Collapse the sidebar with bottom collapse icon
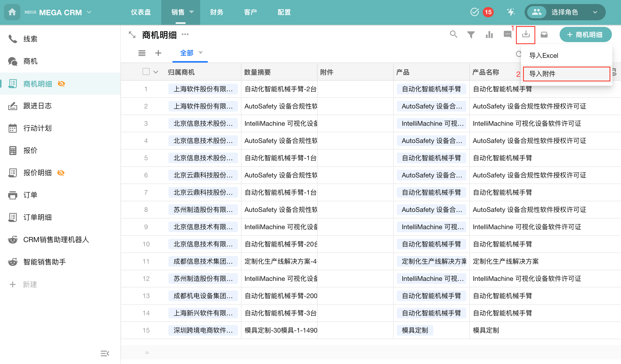This screenshot has height=364, width=621. click(105, 353)
